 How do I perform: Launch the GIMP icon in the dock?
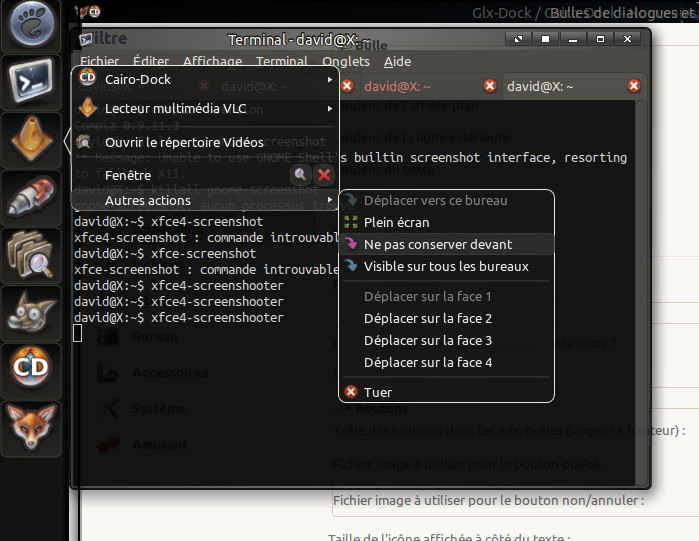31,312
